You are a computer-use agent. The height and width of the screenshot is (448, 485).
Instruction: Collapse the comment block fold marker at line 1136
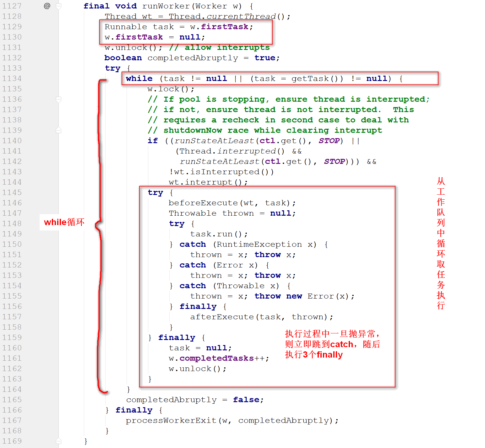58,99
